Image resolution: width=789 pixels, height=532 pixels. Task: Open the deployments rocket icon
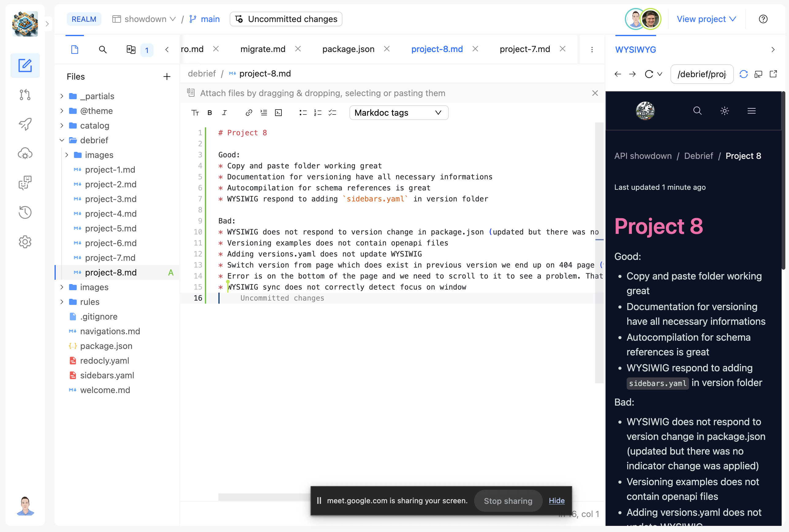tap(25, 124)
